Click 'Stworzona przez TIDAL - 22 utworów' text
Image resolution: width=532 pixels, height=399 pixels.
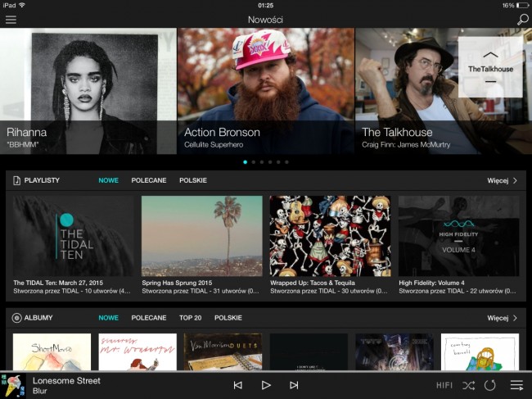click(458, 291)
